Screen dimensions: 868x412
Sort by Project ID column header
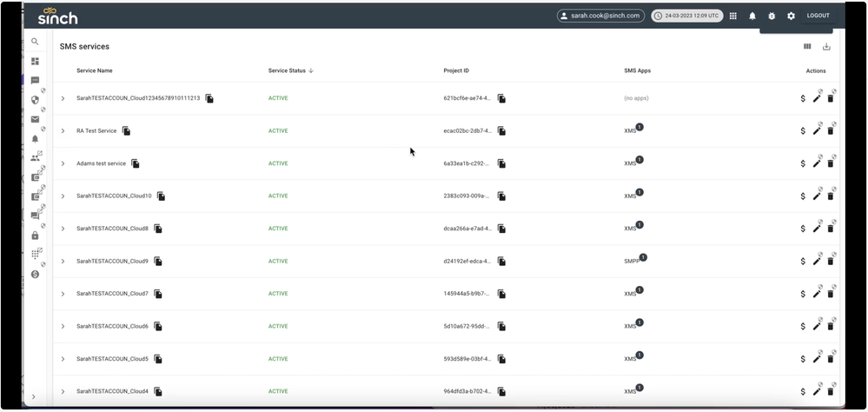(x=456, y=71)
